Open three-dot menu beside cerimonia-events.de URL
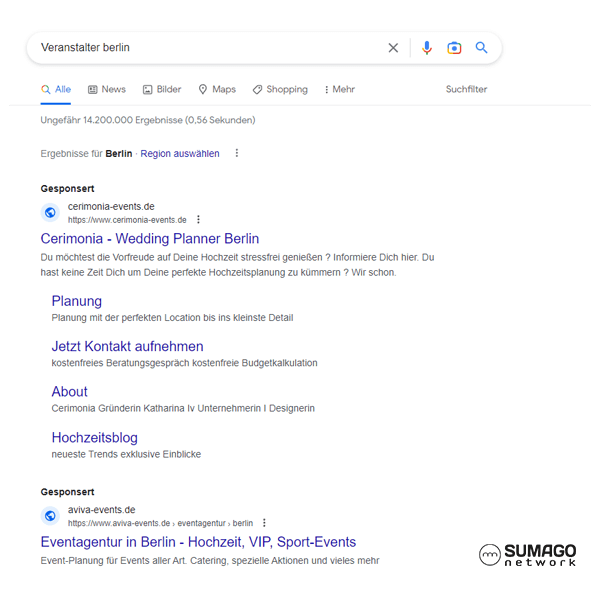Viewport: 600px width, 600px height. tap(198, 219)
